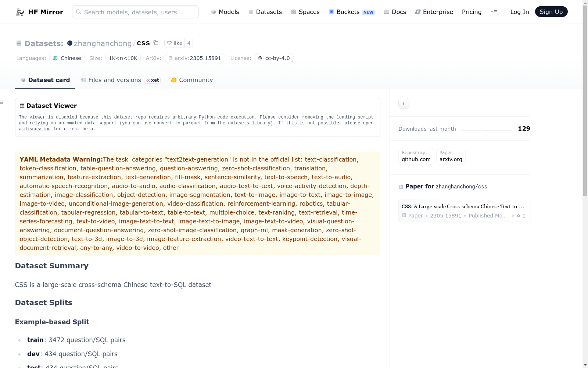Follow the loading script link

coord(355,117)
